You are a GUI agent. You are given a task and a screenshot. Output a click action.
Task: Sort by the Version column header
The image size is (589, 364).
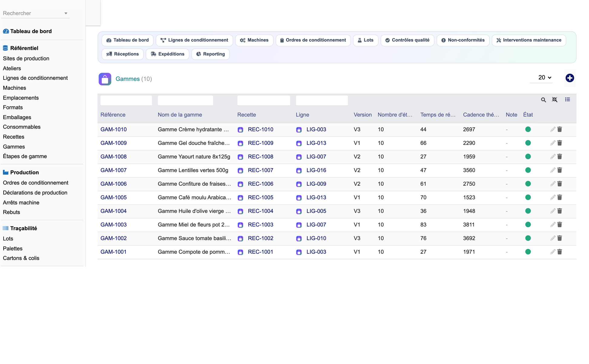(x=363, y=115)
